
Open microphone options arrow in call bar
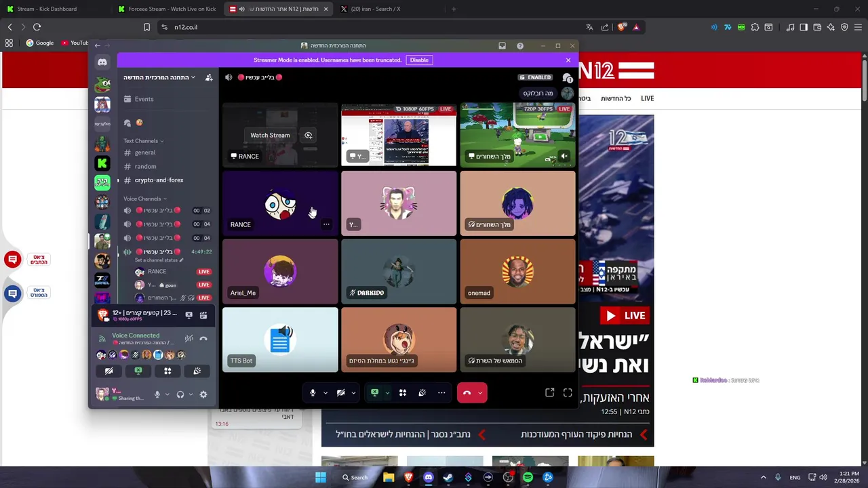(325, 392)
